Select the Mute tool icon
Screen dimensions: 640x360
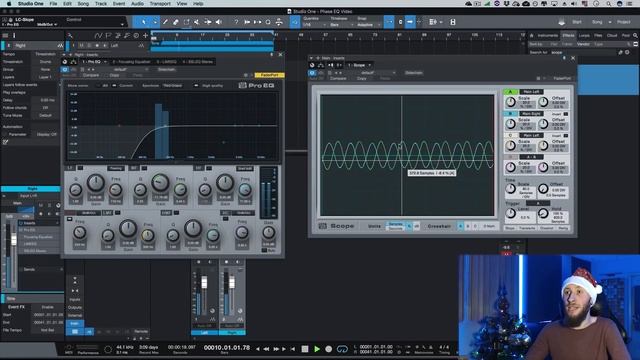tap(197, 22)
